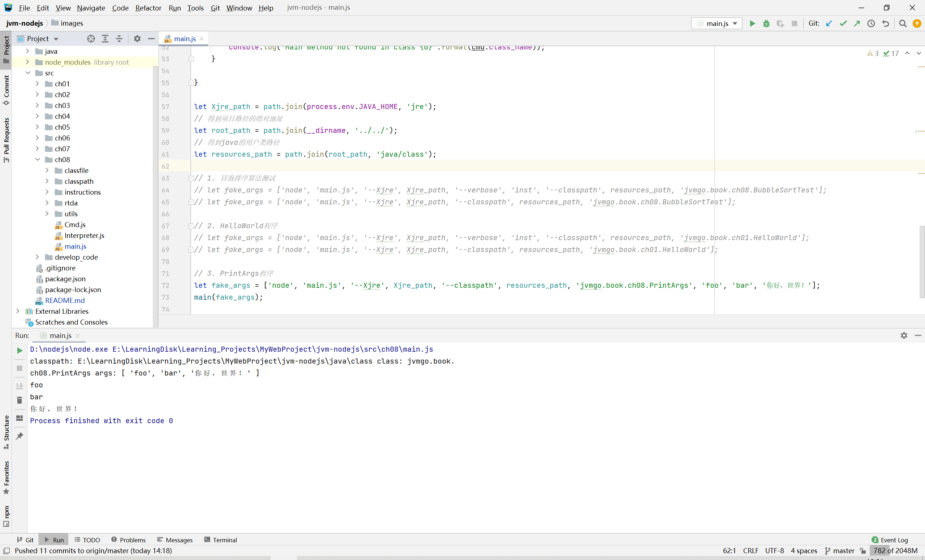Open Search Everywhere magnifier icon

click(903, 23)
